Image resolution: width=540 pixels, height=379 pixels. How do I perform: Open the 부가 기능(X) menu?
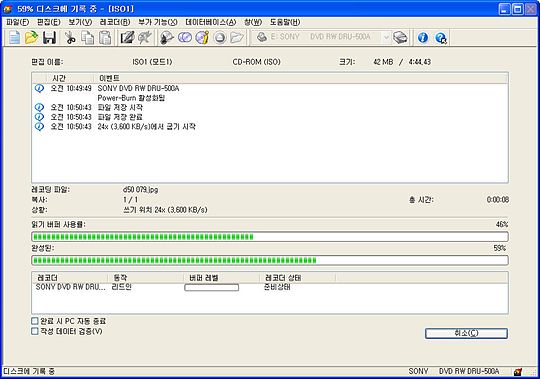pyautogui.click(x=158, y=22)
